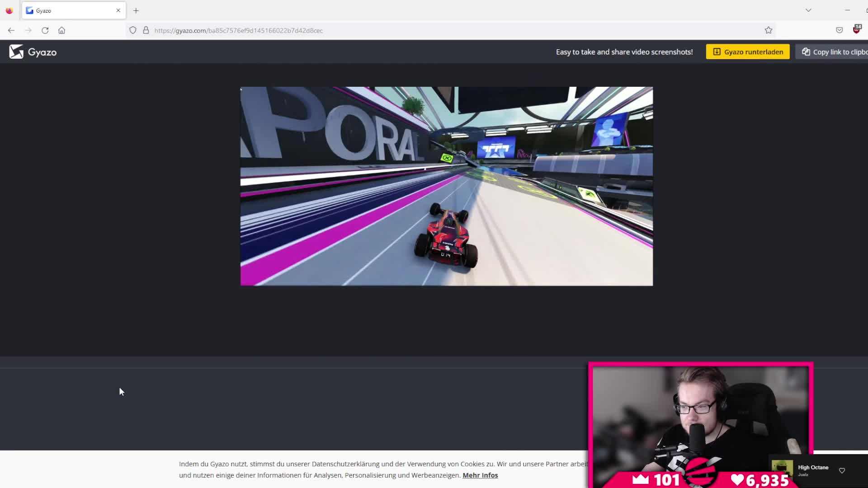
Task: Click the High Octane song title
Action: 813,467
